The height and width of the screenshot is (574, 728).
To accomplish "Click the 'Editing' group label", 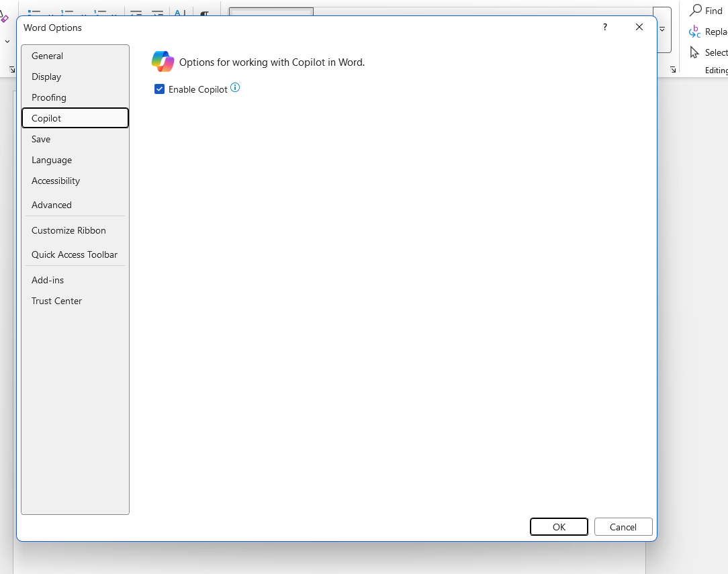I will click(716, 70).
